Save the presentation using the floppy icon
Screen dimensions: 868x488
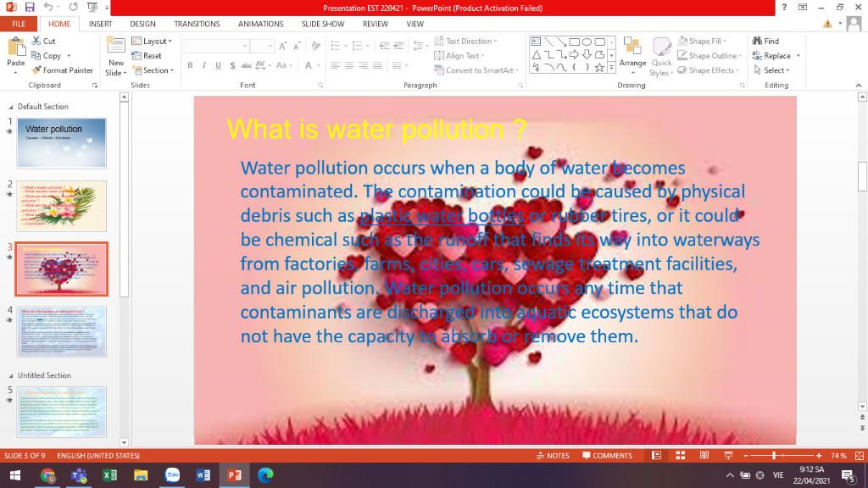point(28,8)
